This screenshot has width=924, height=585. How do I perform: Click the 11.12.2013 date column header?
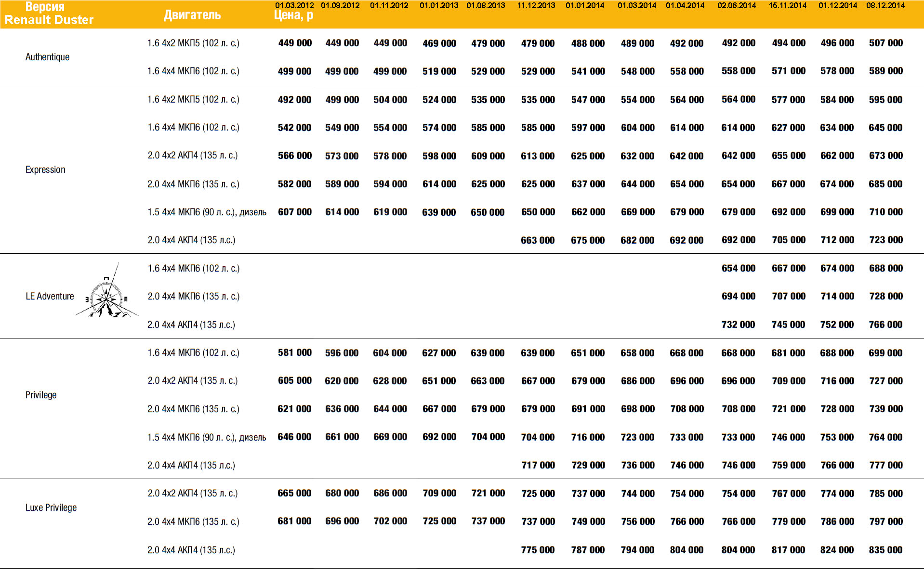pos(536,5)
